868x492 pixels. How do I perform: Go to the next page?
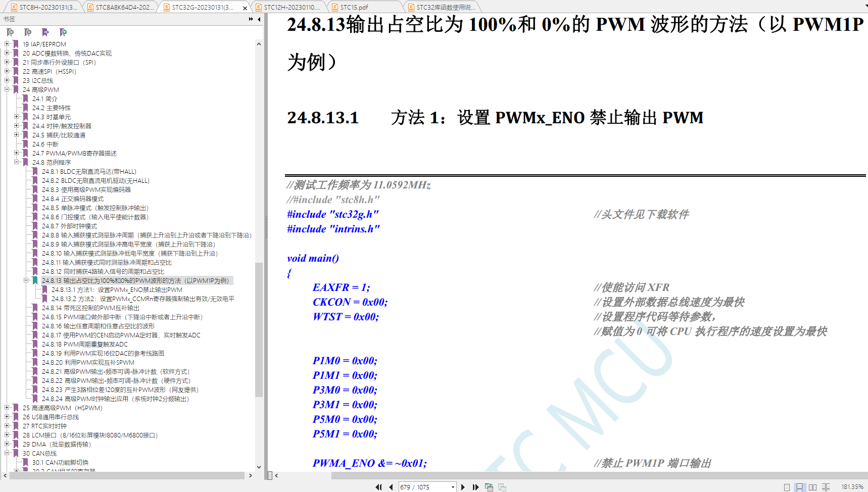463,487
